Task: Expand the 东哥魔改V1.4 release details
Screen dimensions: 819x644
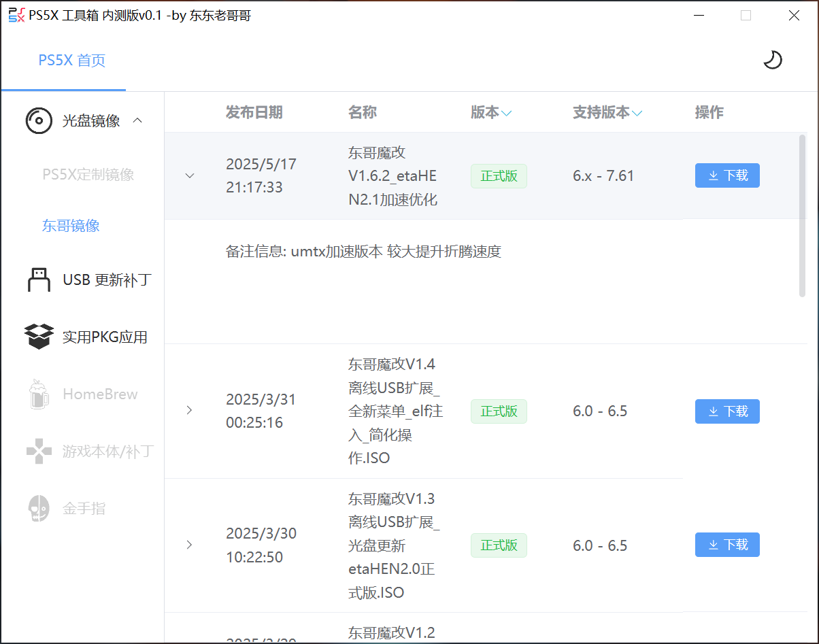Action: click(189, 411)
